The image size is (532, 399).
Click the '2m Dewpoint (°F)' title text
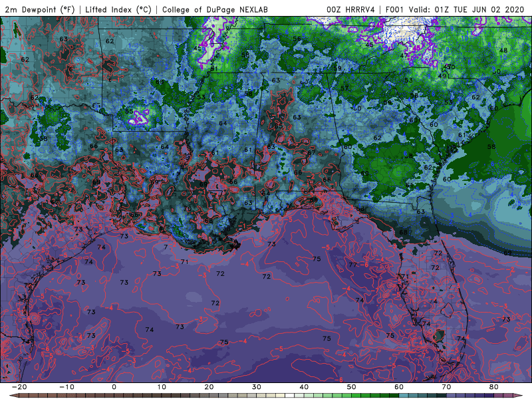pyautogui.click(x=40, y=9)
